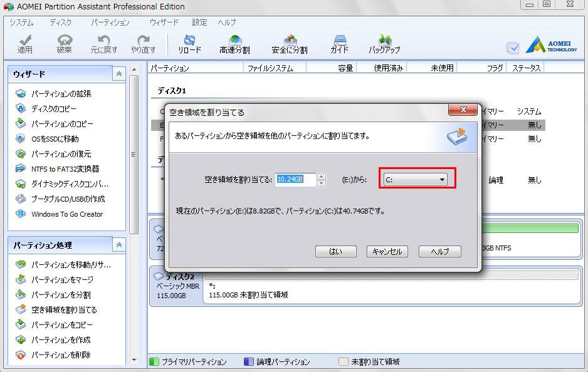Click the 元に戻す (Undo) toolbar icon
The image size is (588, 372).
tap(103, 44)
